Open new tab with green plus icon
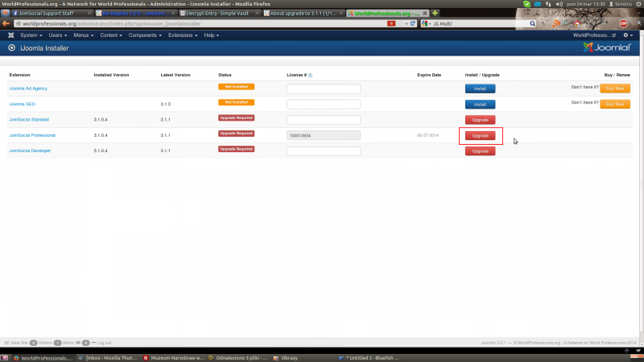This screenshot has height=362, width=644. [x=435, y=13]
